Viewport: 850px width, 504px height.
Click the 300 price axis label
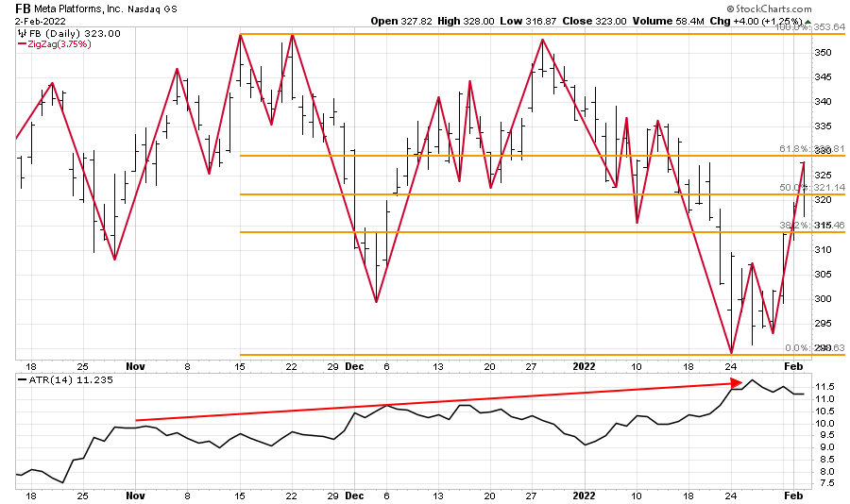coord(824,299)
